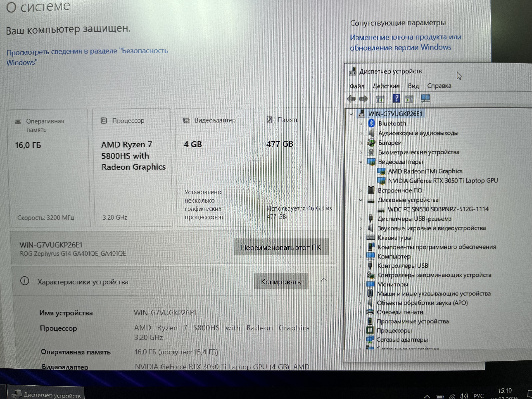
Task: Click the Forward arrow in Device Manager toolbar
Action: pos(363,99)
